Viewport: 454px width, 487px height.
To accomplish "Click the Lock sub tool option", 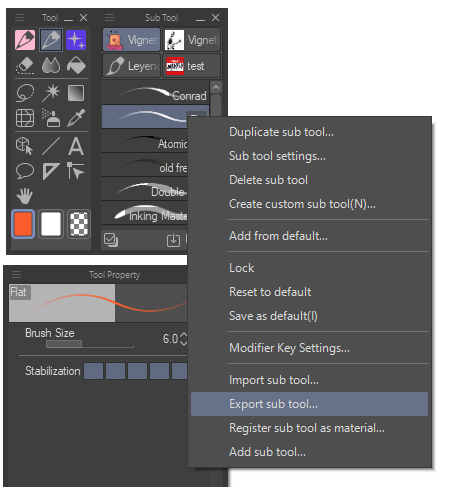I will [242, 268].
